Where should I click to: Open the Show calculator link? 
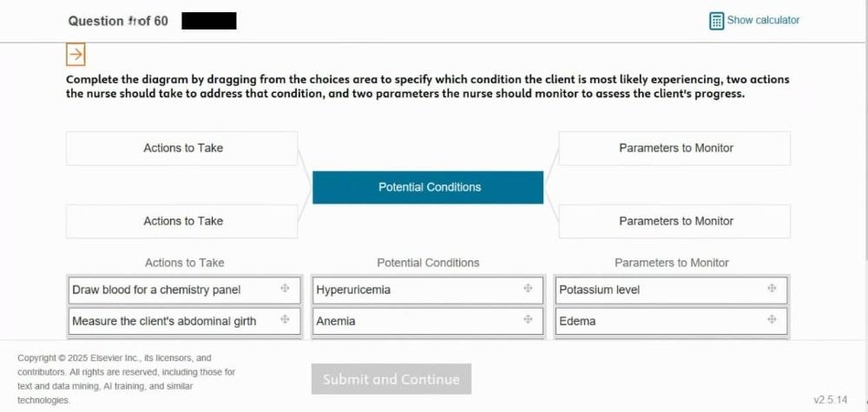763,20
